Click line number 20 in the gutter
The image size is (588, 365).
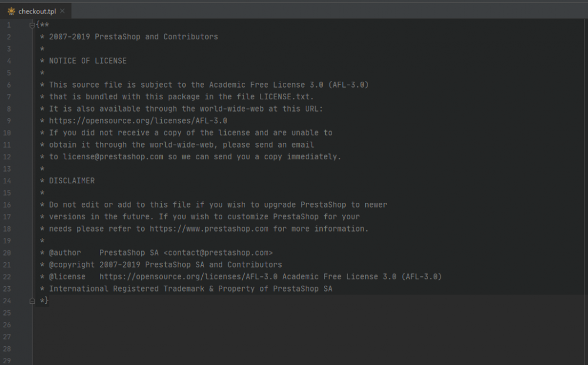tap(7, 253)
